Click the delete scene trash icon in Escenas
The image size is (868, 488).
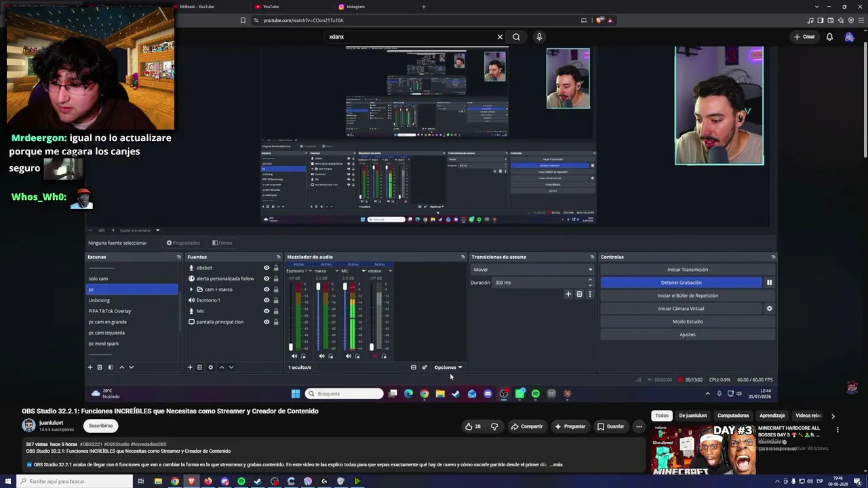[x=100, y=367]
